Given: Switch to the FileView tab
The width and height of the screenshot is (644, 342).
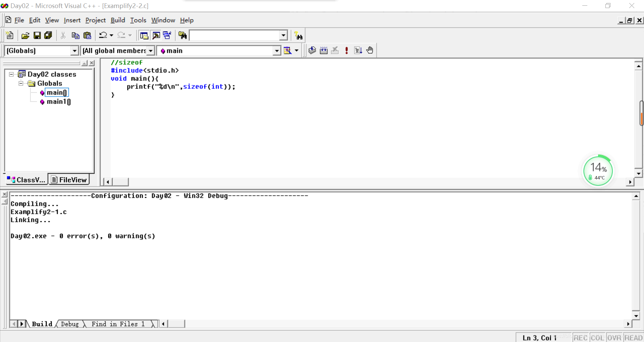Looking at the screenshot, I should (x=69, y=180).
